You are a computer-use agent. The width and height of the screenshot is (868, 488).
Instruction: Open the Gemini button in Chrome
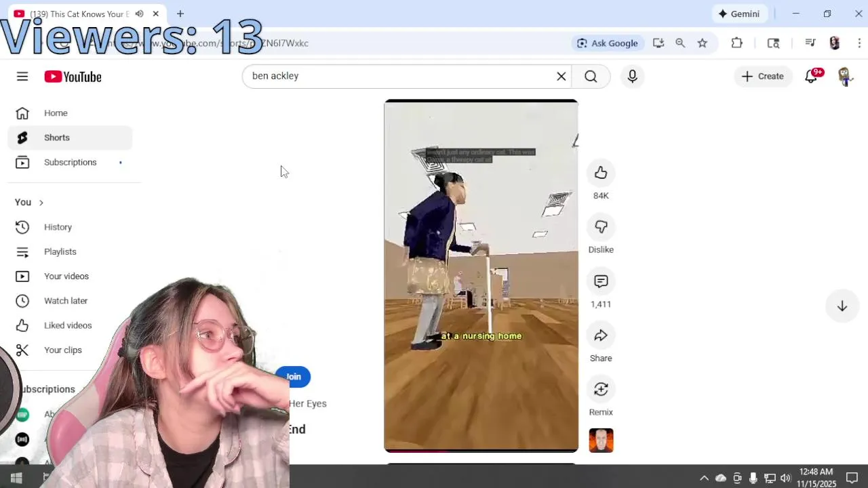tap(739, 14)
